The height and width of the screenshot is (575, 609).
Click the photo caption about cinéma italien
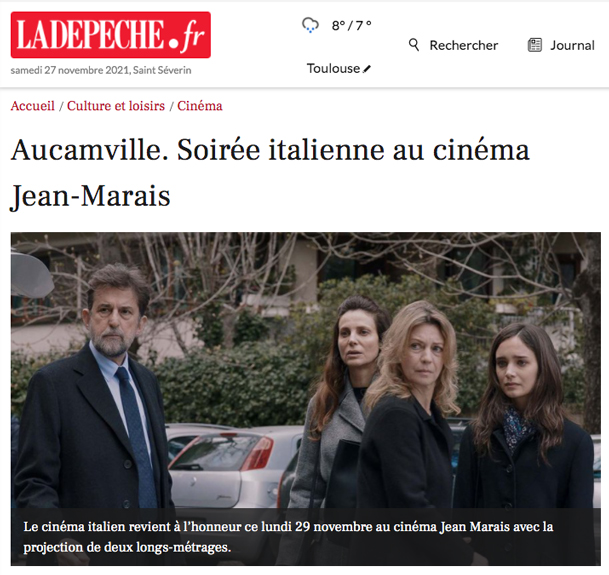tap(288, 537)
